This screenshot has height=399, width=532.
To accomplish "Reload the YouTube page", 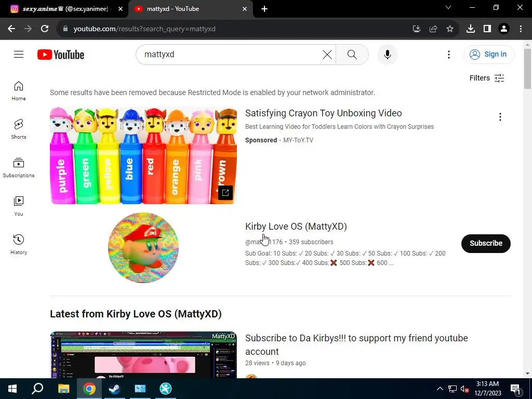I will pyautogui.click(x=45, y=29).
